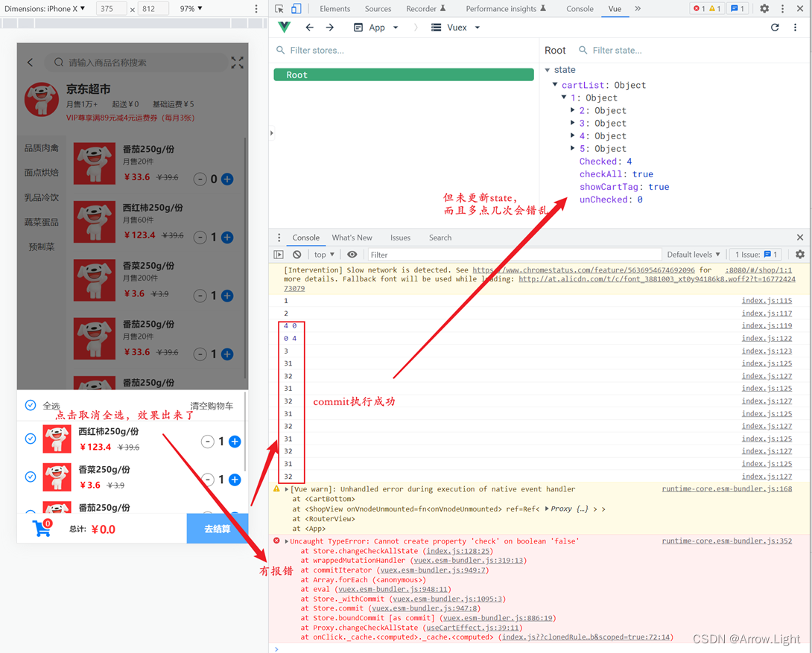812x653 pixels.
Task: Open the Issues tab in Console
Action: click(400, 237)
